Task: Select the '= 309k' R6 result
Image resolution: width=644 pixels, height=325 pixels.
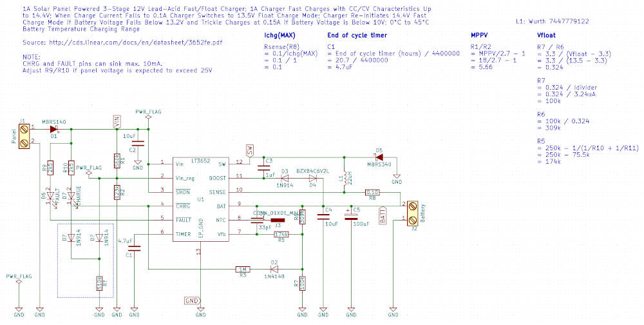Action: point(549,128)
